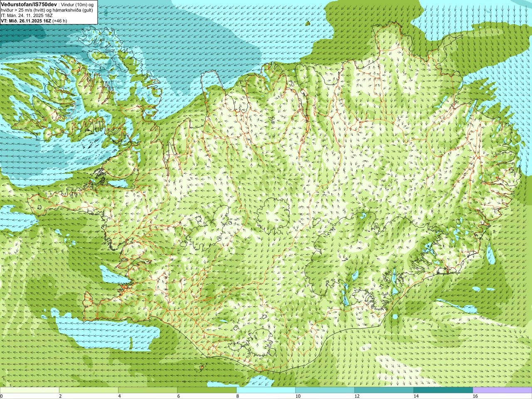The width and height of the screenshot is (532, 399).
Task: Click the legend scale label '10'
Action: point(298,396)
